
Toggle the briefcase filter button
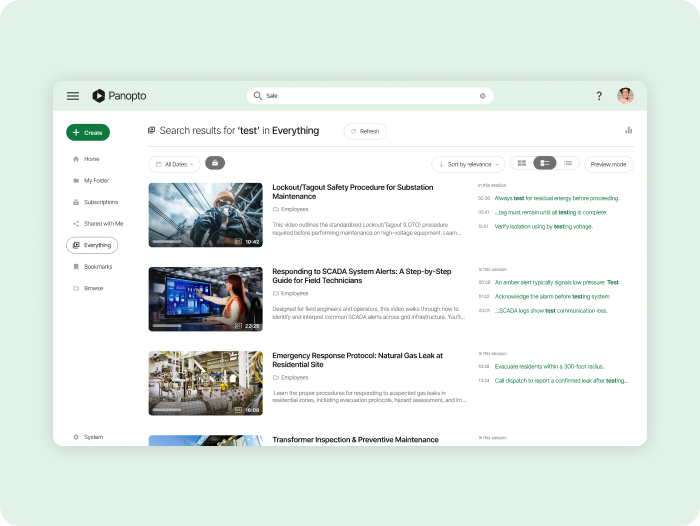coord(215,163)
